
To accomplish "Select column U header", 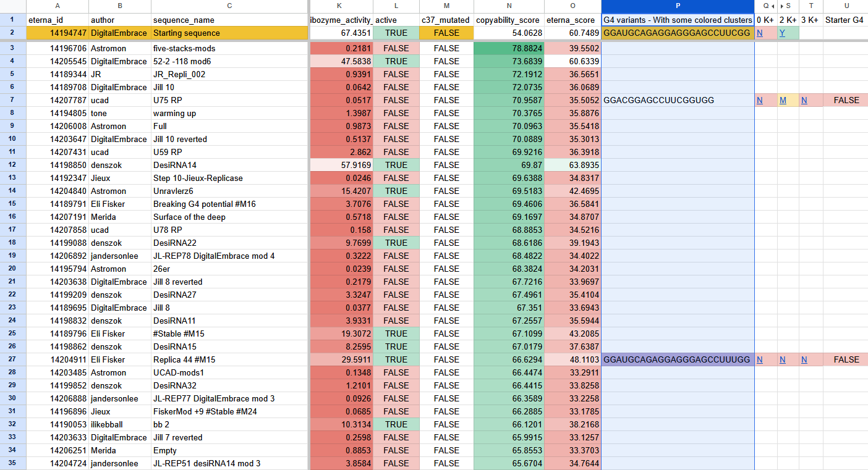I will pos(845,6).
